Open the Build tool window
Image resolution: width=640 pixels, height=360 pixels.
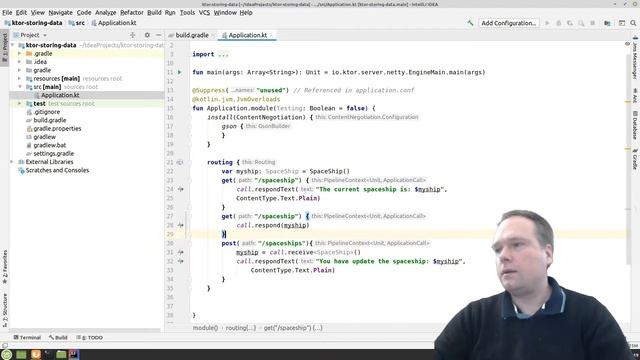(x=58, y=338)
